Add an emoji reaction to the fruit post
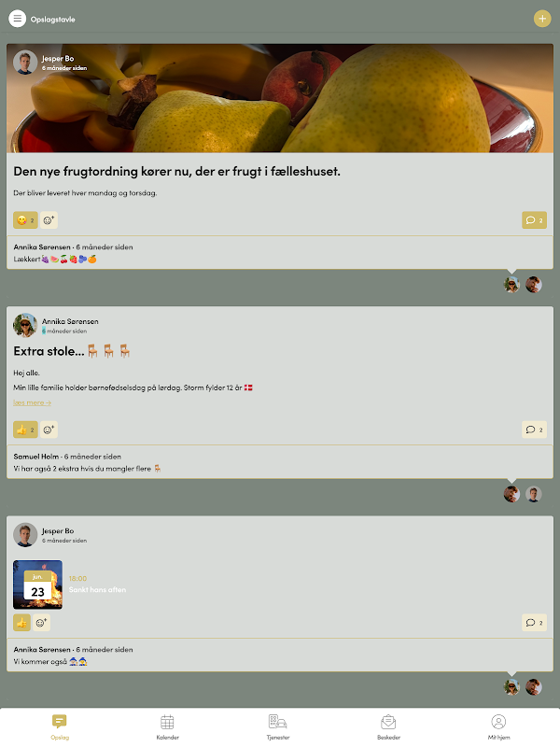The height and width of the screenshot is (747, 560). (x=49, y=220)
